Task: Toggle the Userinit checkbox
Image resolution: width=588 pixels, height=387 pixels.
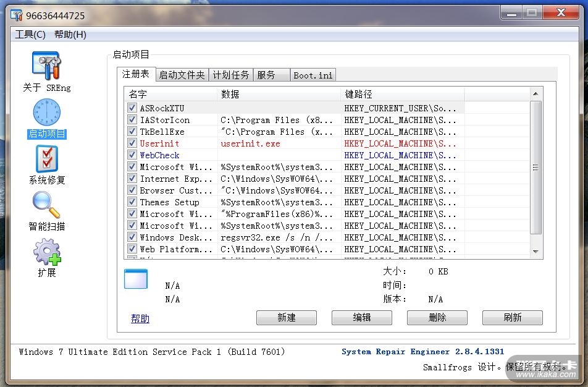Action: pos(132,143)
